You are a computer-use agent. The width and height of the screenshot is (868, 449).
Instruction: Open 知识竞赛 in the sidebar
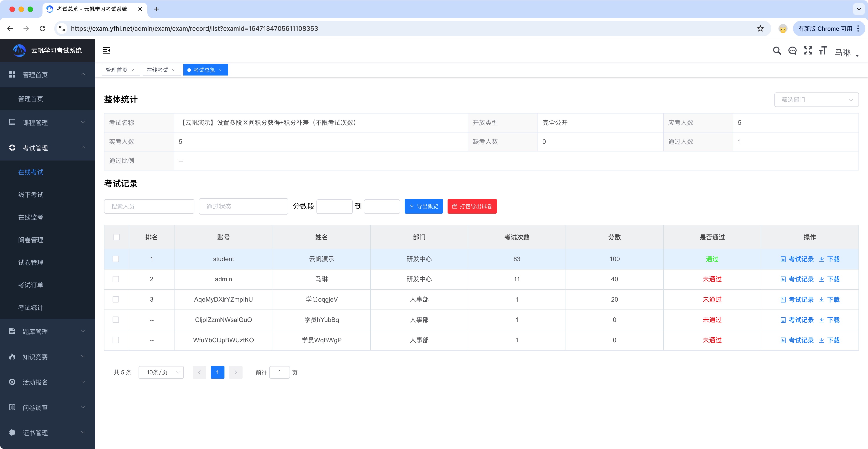(35, 357)
